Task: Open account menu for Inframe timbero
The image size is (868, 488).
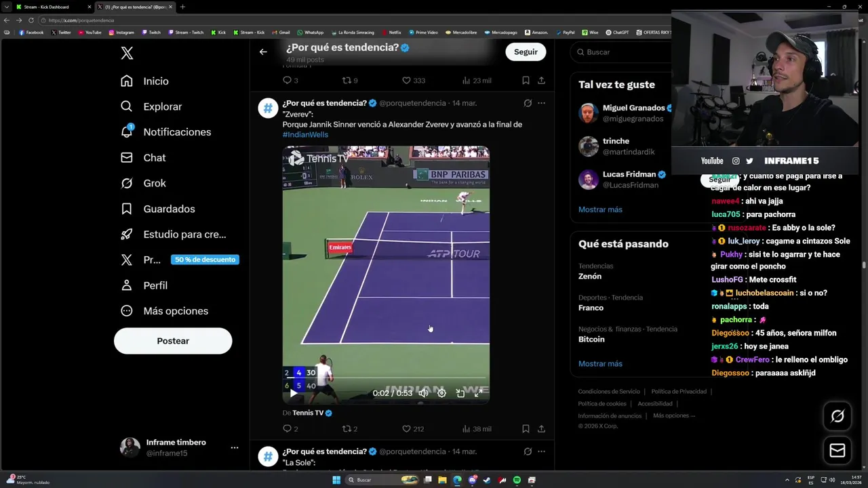Action: [x=180, y=447]
